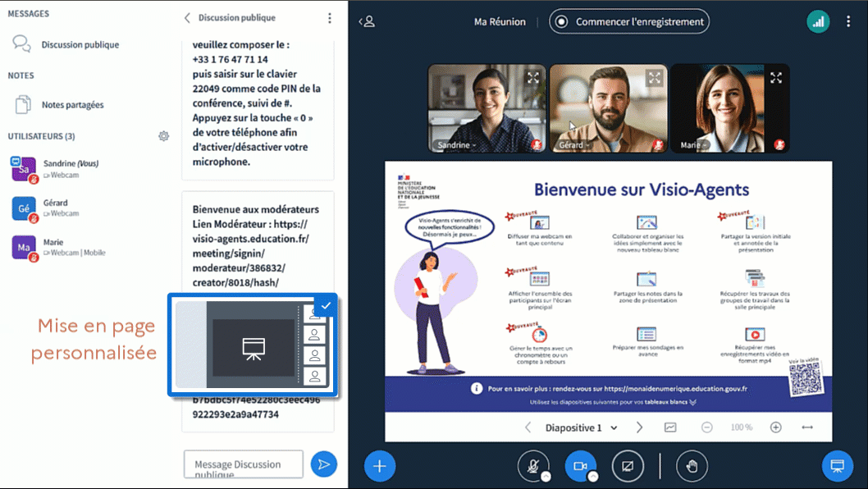
Task: Raise your hand
Action: pyautogui.click(x=692, y=466)
